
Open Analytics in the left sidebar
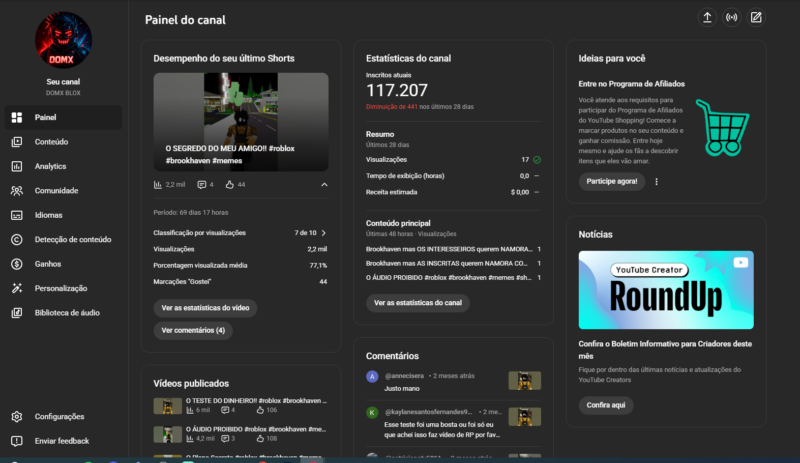(50, 166)
